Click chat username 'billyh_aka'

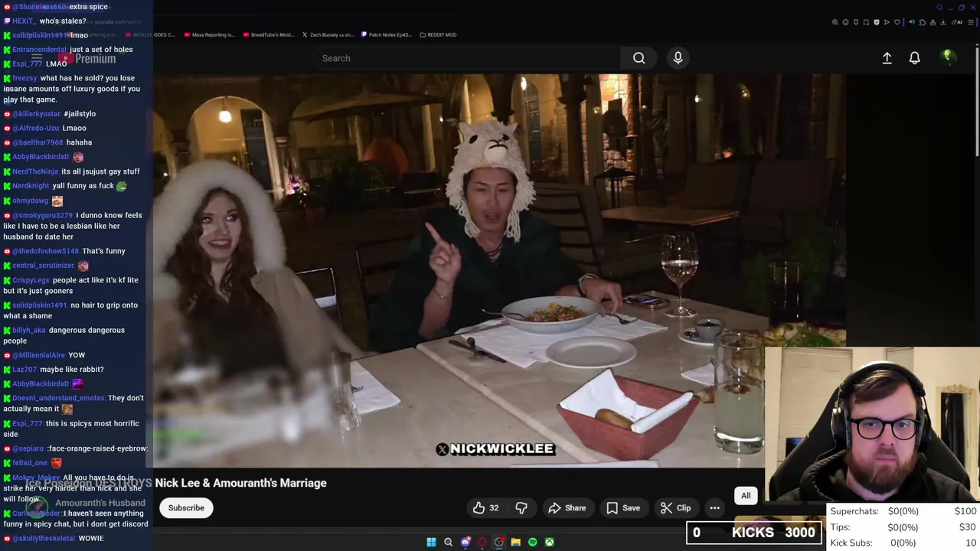point(28,330)
